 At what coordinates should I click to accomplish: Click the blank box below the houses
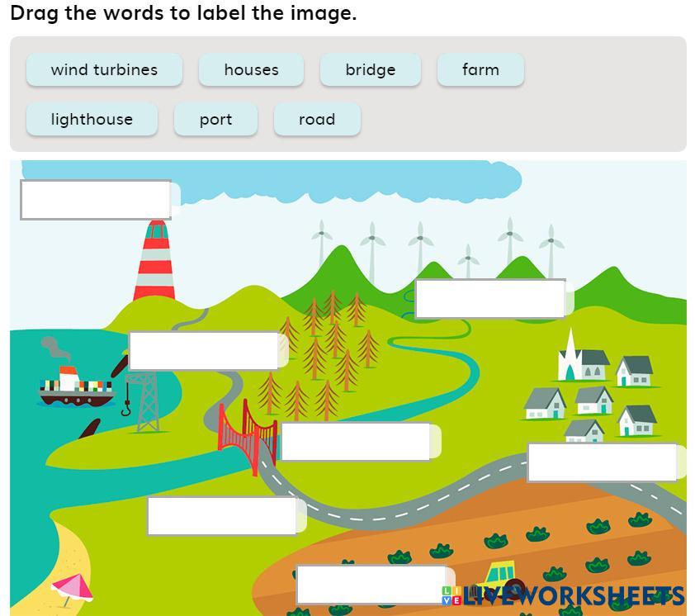click(x=602, y=462)
